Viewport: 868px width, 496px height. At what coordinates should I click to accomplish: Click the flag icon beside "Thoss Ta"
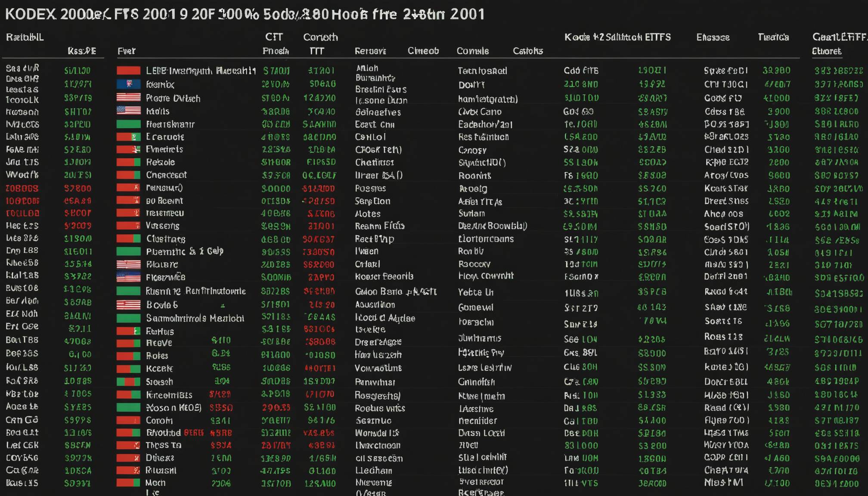pos(128,445)
